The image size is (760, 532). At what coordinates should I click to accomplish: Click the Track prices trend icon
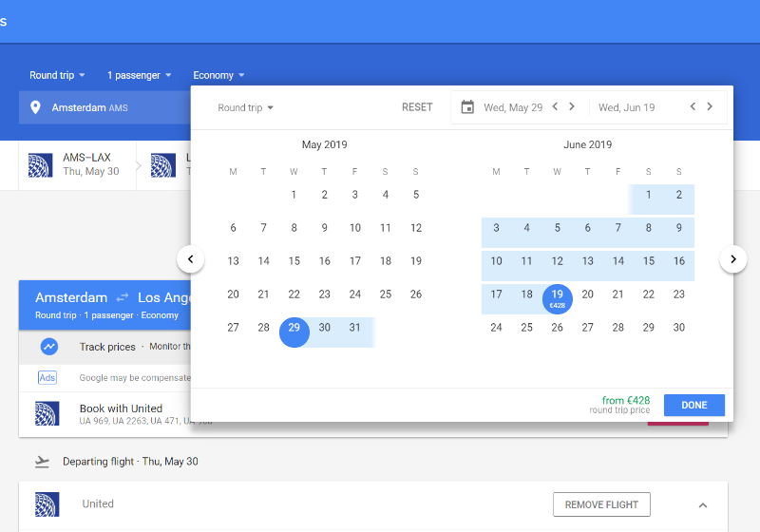49,347
